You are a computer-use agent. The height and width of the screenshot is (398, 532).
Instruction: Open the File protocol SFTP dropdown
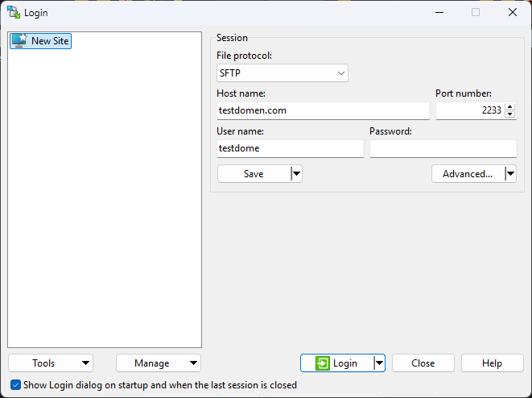tap(282, 73)
